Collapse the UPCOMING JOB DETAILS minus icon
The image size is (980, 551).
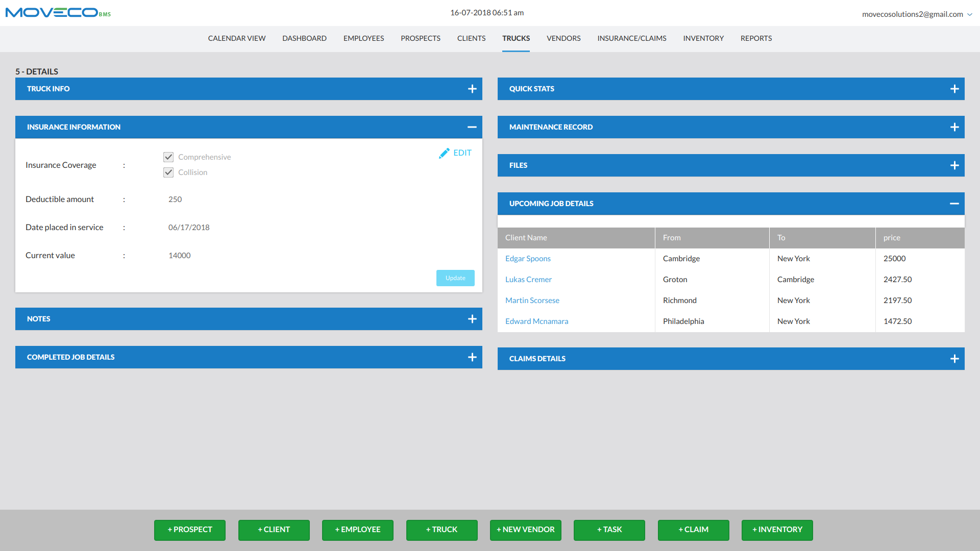click(954, 203)
